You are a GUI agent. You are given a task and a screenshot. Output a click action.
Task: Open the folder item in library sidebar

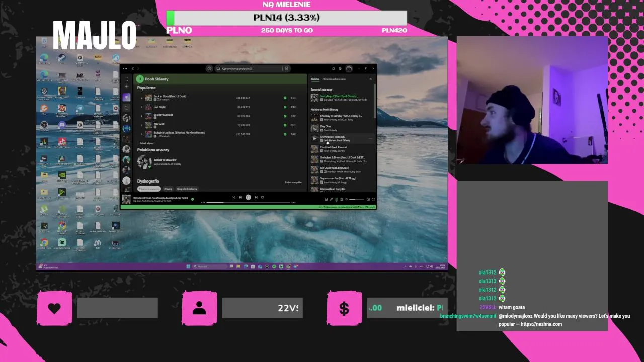pyautogui.click(x=126, y=108)
